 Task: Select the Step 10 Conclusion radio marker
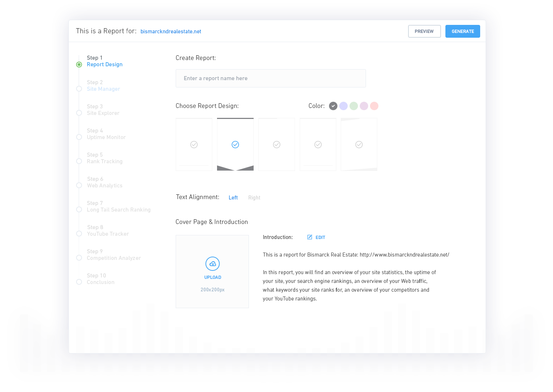[x=79, y=282]
